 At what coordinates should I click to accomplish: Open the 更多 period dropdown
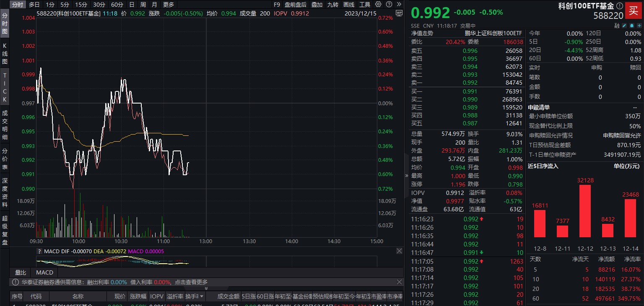[x=169, y=5]
